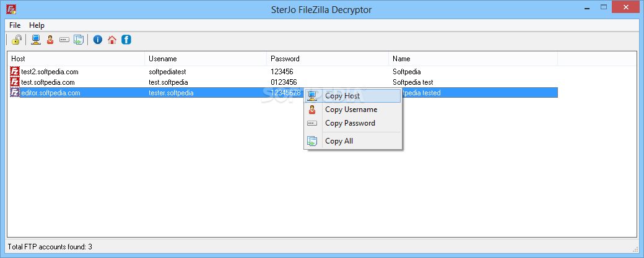Click the name cell Softpedia
Viewport: 644px width, 258px height.
407,72
